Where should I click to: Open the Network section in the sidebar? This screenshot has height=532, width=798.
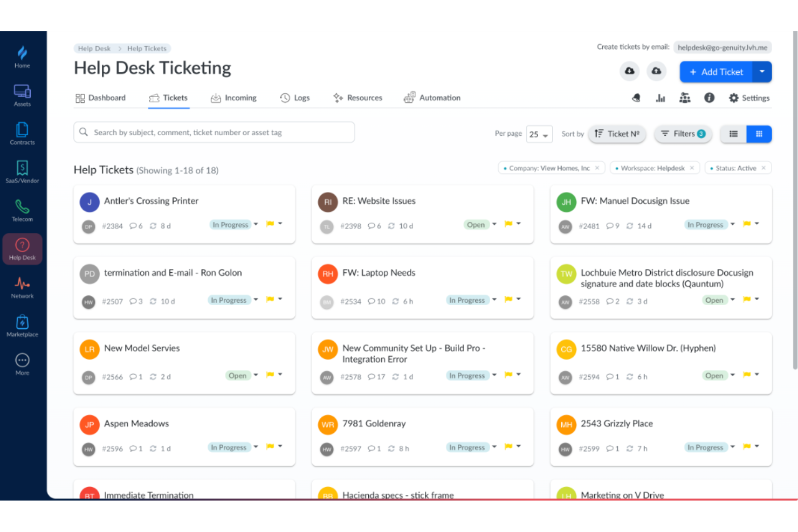[22, 287]
